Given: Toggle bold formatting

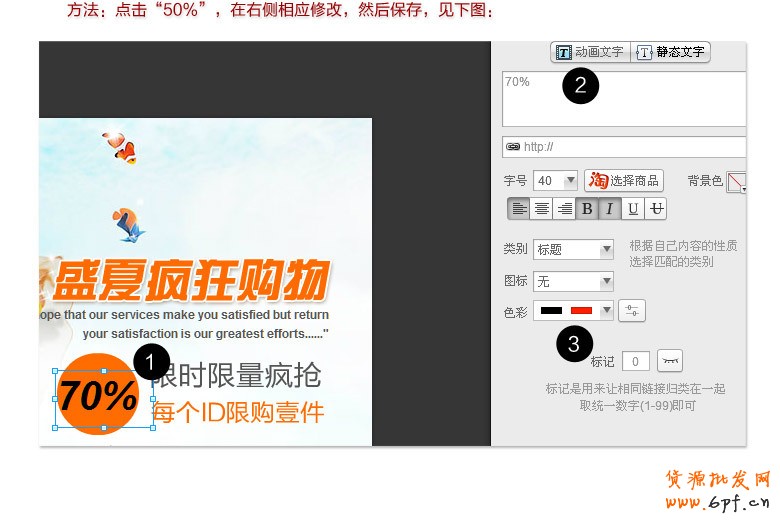Looking at the screenshot, I should [587, 209].
